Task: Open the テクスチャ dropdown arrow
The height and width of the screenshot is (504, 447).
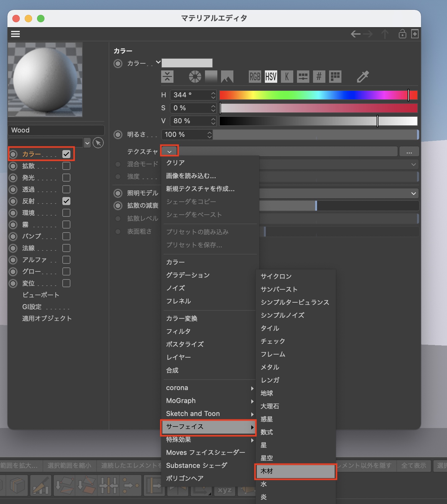Action: [169, 151]
